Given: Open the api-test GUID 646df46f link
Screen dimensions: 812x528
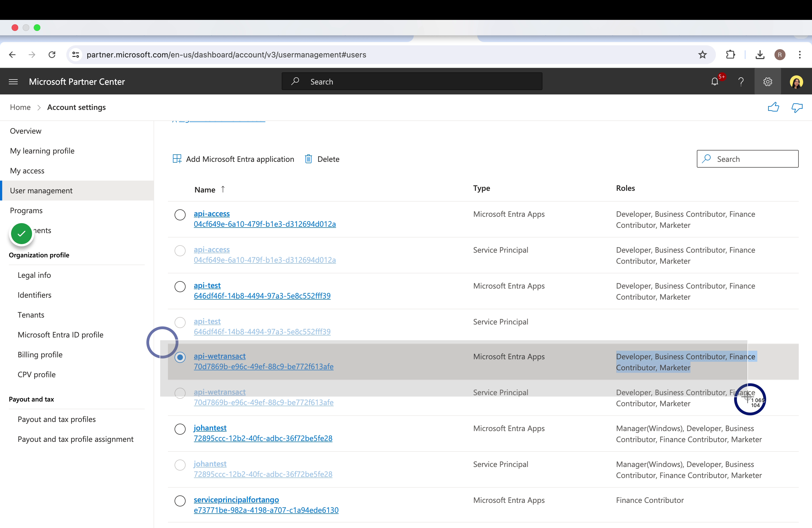Looking at the screenshot, I should 262,296.
